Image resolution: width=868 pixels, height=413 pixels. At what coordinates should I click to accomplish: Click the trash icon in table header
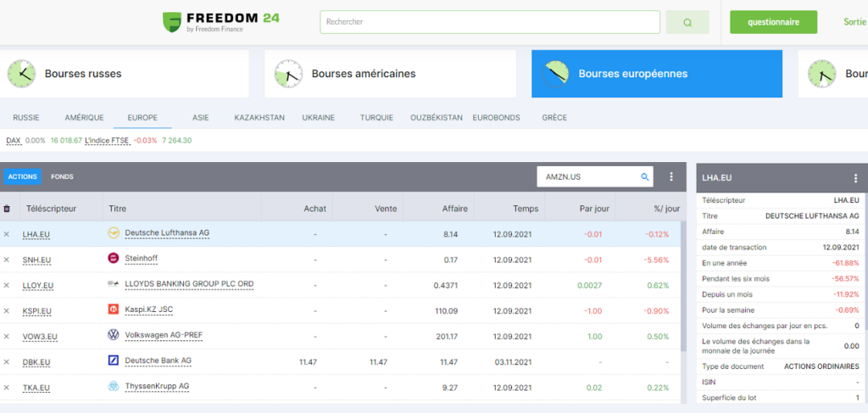pos(8,208)
